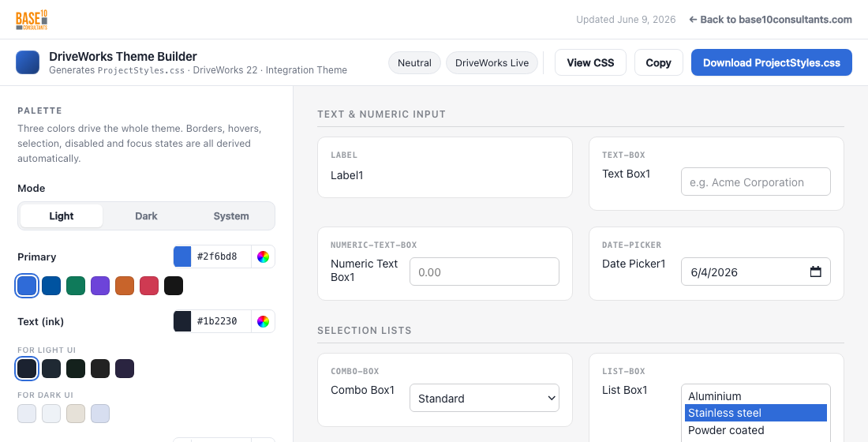Select the DriveWorks Live preset pill
This screenshot has width=868, height=442.
(492, 62)
